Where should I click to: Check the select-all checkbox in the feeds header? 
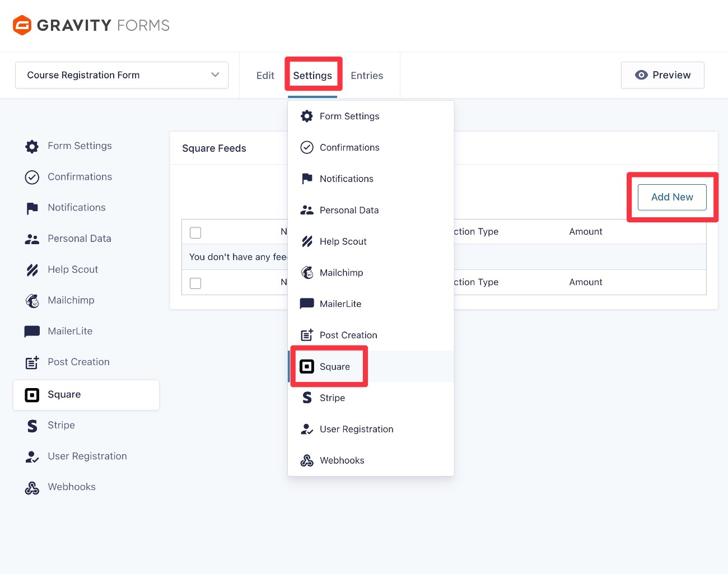click(195, 232)
